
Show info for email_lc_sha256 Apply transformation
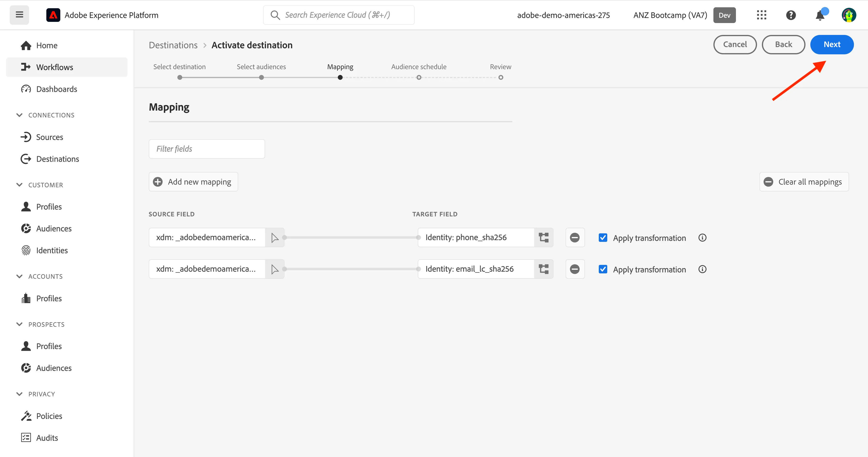(x=702, y=269)
